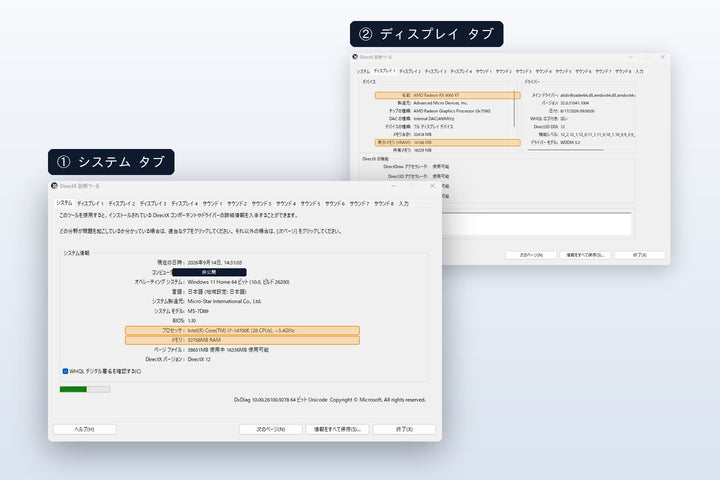The image size is (720, 480).
Task: Click the Internal DAC(400MHz) value
Action: pyautogui.click(x=434, y=119)
